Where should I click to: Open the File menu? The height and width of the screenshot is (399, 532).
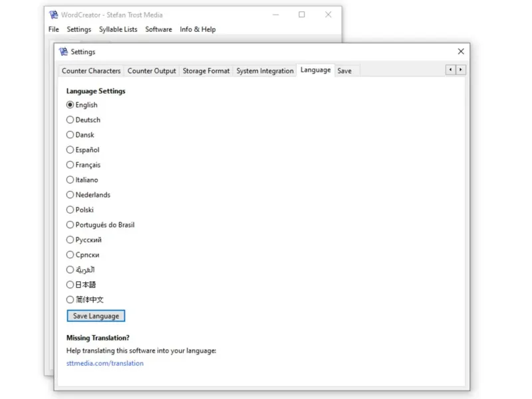pos(54,29)
